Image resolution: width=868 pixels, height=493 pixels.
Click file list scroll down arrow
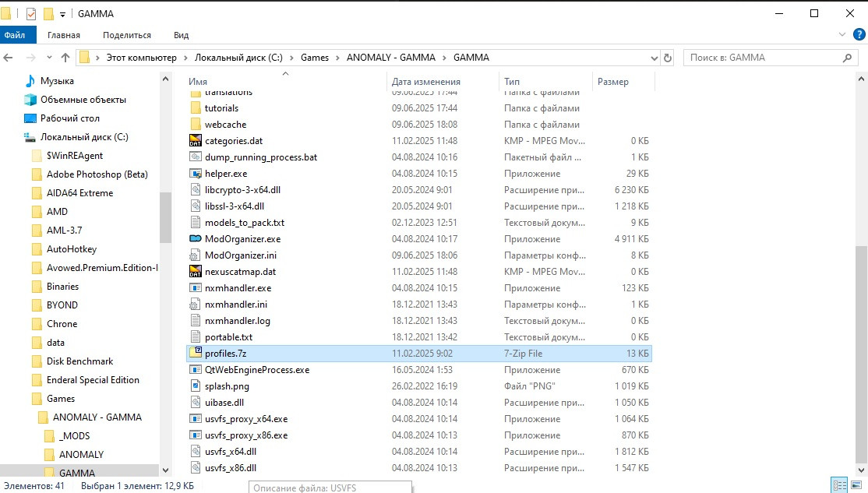coord(861,470)
